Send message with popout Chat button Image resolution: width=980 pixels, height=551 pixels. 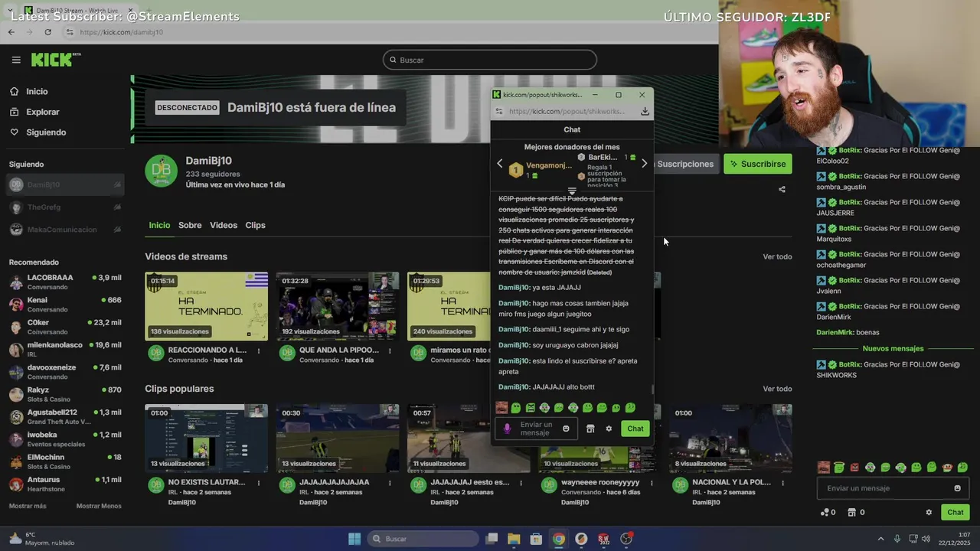635,429
